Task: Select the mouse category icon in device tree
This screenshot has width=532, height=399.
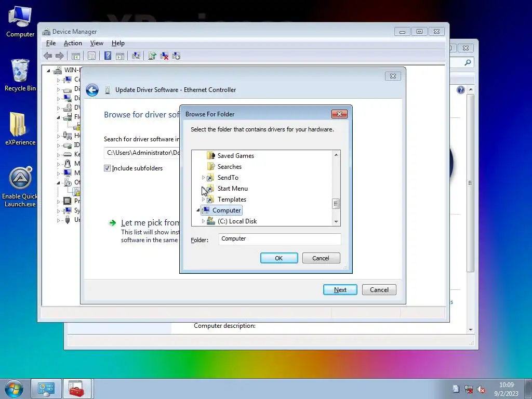Action: point(68,164)
